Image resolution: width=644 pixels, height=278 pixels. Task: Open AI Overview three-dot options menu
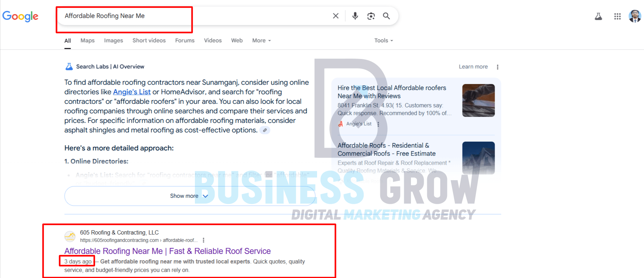click(497, 67)
